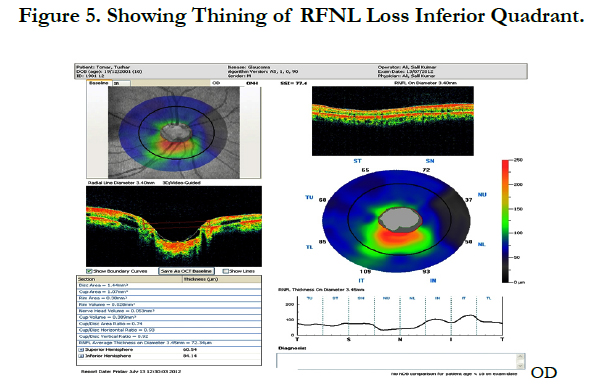Select the Cup/Disc Horizontal Ratio row
Image resolution: width=596 pixels, height=391 pixels.
coord(169,330)
